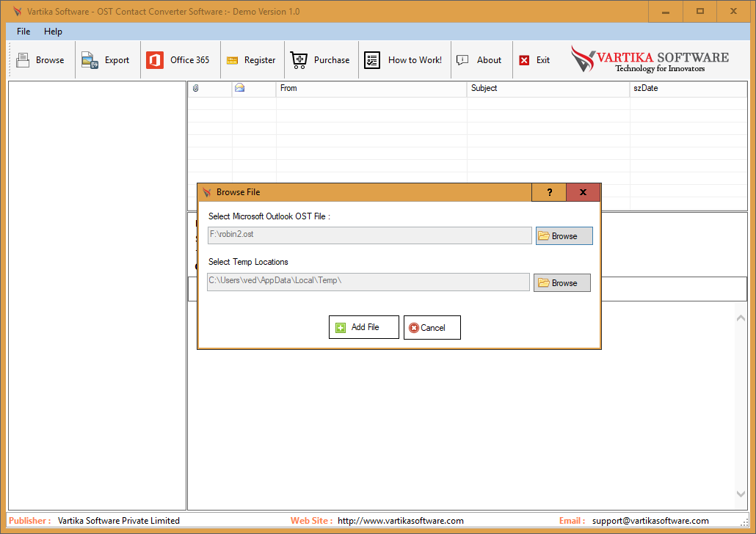The width and height of the screenshot is (756, 534).
Task: Open the Help menu
Action: 53,32
